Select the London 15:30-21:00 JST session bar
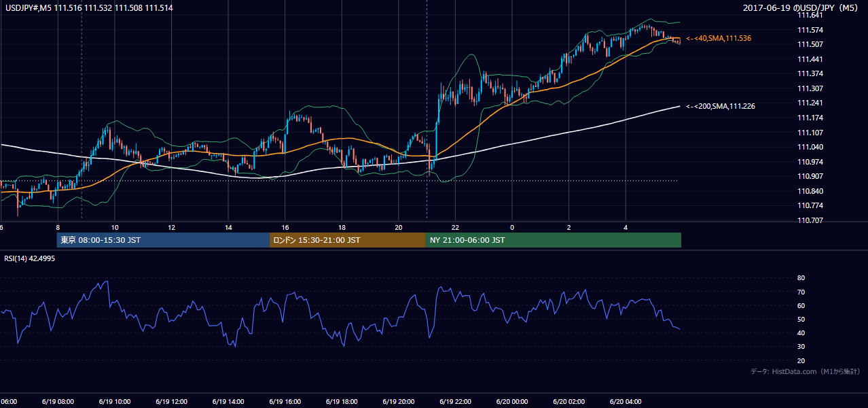Viewport: 868px width, 408px height. [348, 240]
